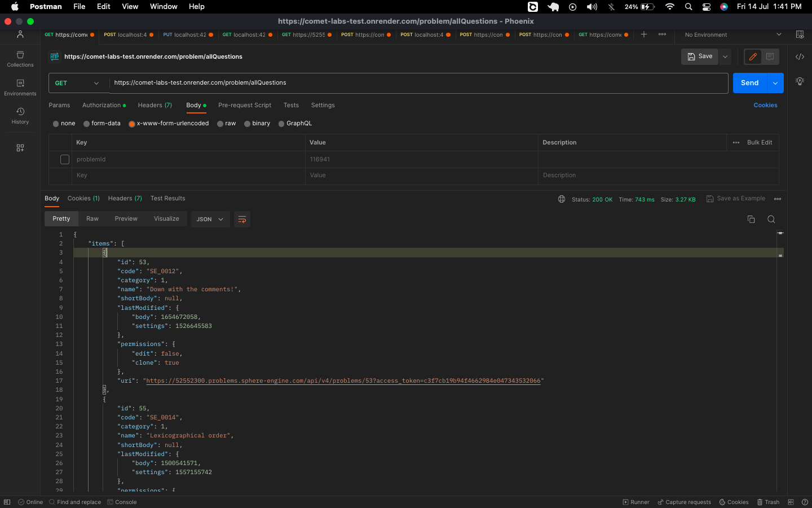The width and height of the screenshot is (812, 508).
Task: Toggle word wrap for the response body
Action: [242, 219]
